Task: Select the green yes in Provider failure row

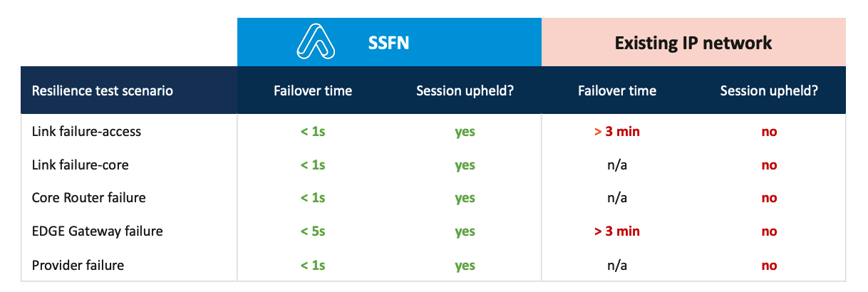Action: [x=465, y=266]
